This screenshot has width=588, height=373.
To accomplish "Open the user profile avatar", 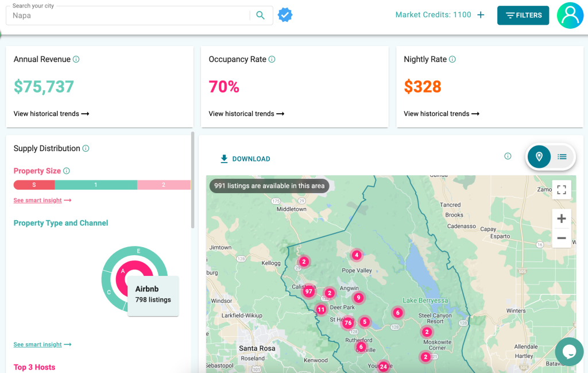I will (570, 16).
